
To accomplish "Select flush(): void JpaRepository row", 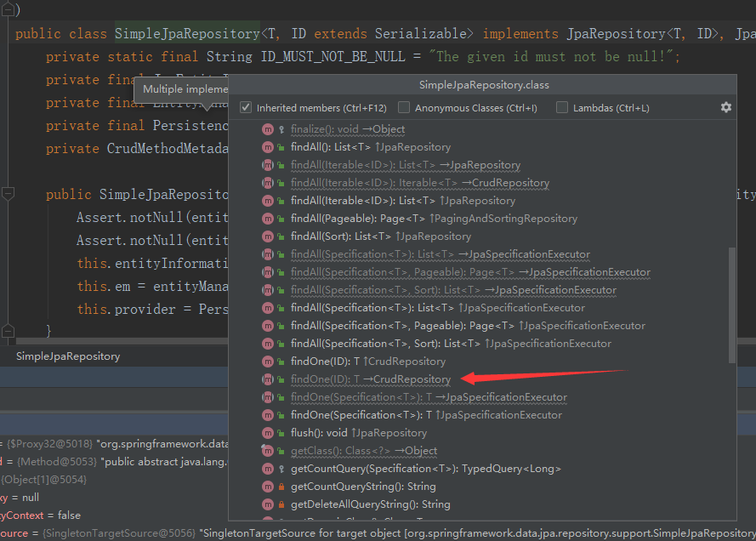I will click(x=482, y=432).
